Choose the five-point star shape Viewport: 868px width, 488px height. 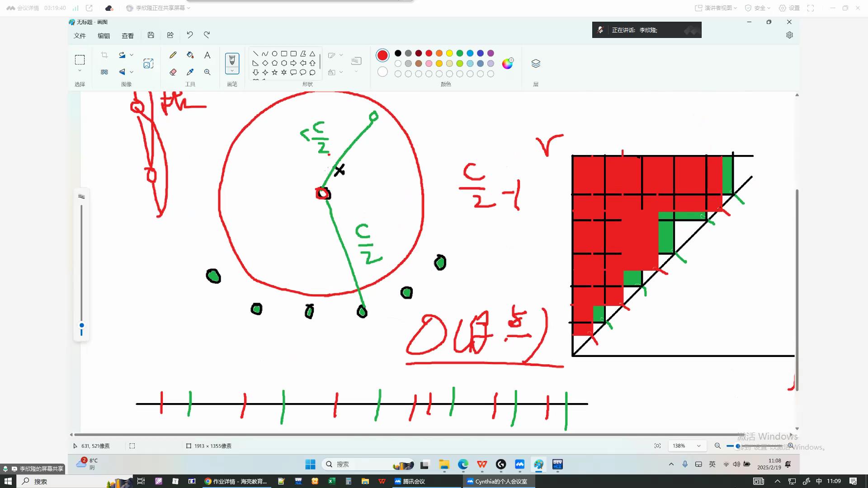point(274,72)
